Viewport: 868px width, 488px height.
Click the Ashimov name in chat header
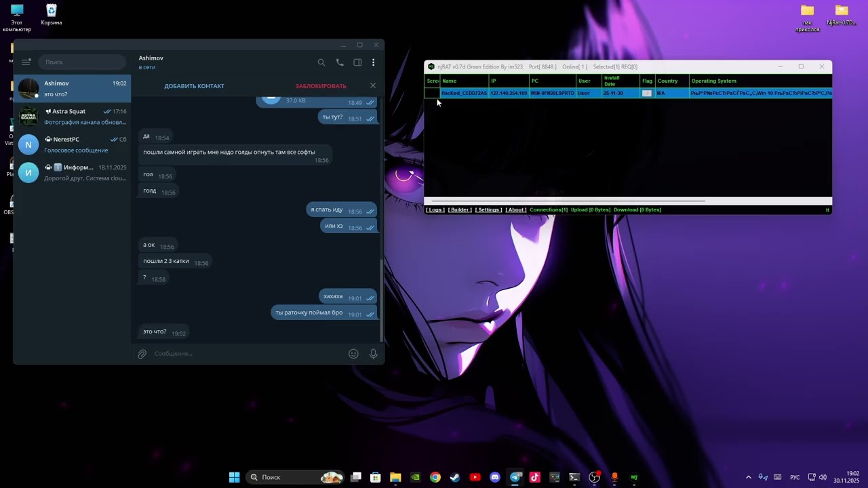click(x=151, y=58)
